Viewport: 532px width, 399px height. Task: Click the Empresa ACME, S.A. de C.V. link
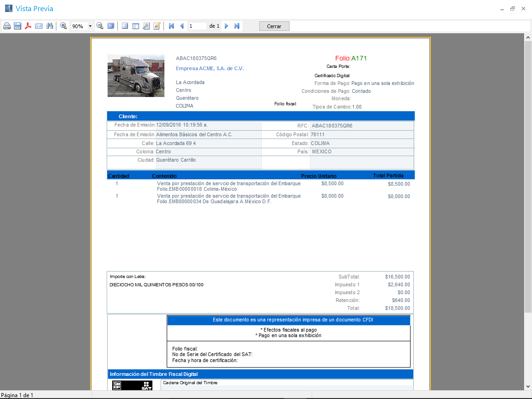(x=210, y=68)
